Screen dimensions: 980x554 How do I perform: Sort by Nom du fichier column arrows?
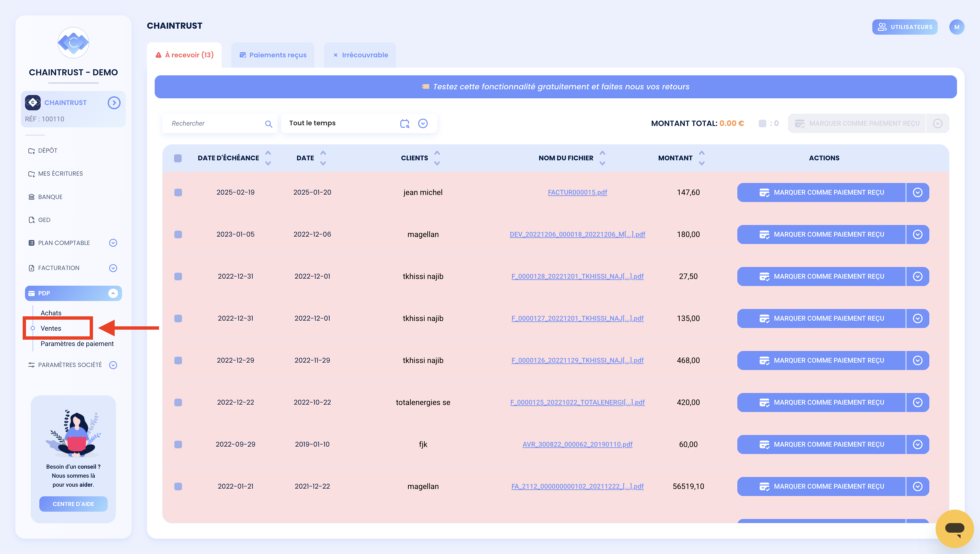(602, 158)
